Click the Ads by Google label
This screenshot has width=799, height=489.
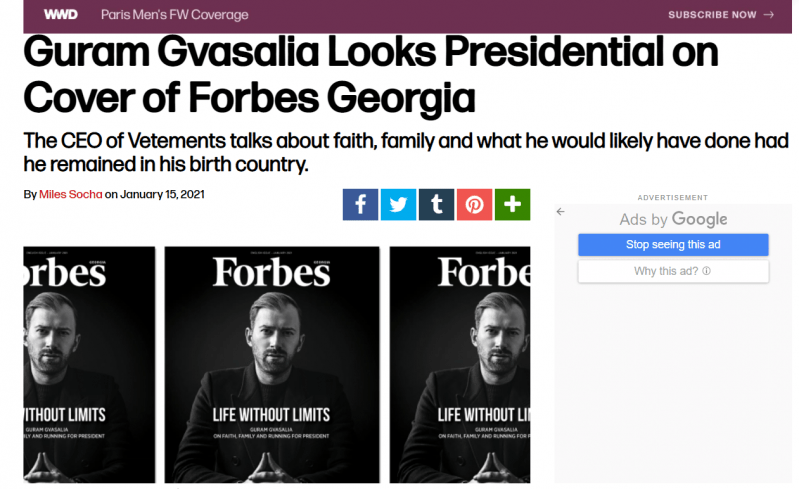pos(673,219)
